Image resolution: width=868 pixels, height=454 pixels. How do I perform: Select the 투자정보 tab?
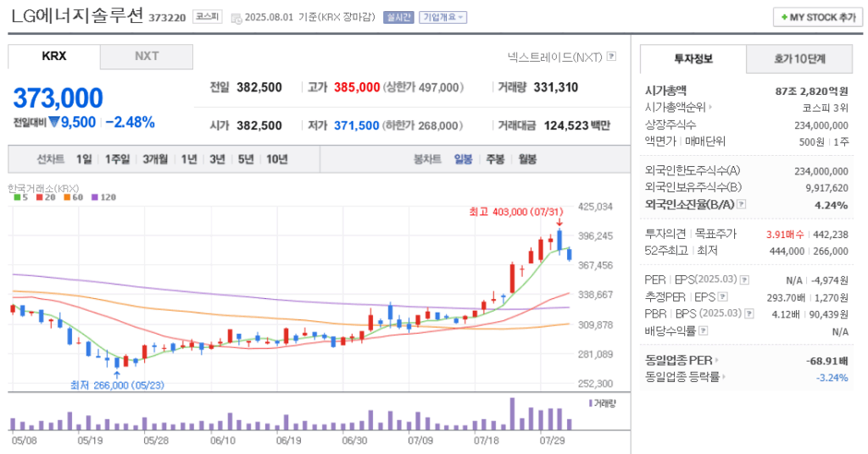(x=693, y=59)
